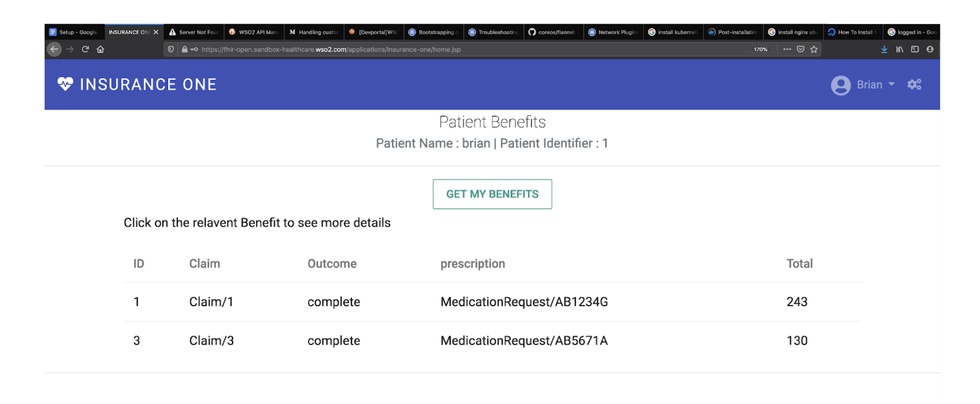Screen dimensions: 980x404
Task: Click the Claim column header
Action: pyautogui.click(x=204, y=263)
